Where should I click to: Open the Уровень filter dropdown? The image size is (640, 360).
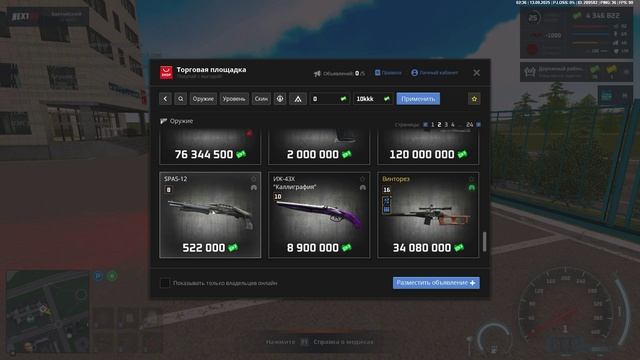point(234,99)
